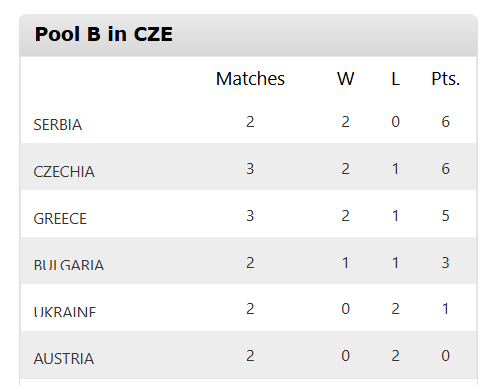The image size is (493, 385).
Task: Click Austria's points value of 0
Action: (446, 356)
